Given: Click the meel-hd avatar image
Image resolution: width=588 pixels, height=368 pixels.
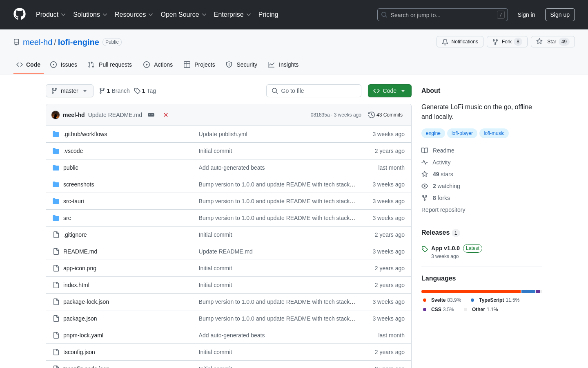Looking at the screenshot, I should [56, 115].
